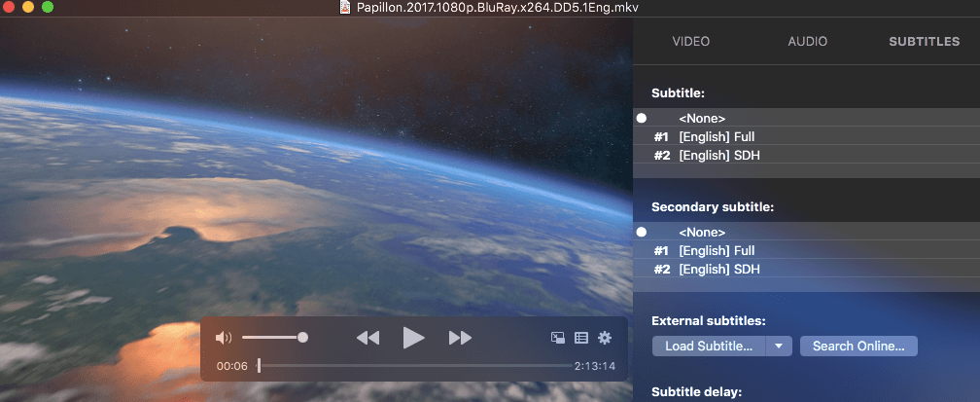Switch to the AUDIO tab
This screenshot has width=980, height=402.
coord(808,41)
